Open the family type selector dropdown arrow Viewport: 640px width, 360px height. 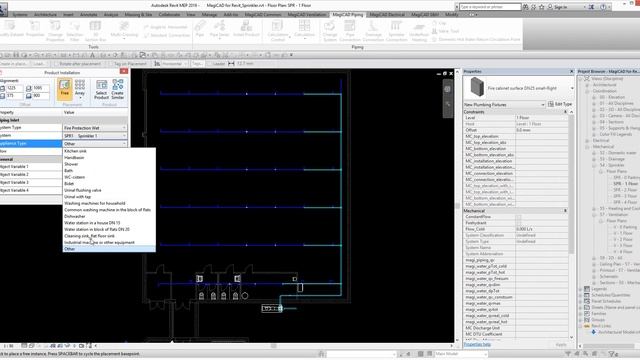tap(572, 88)
